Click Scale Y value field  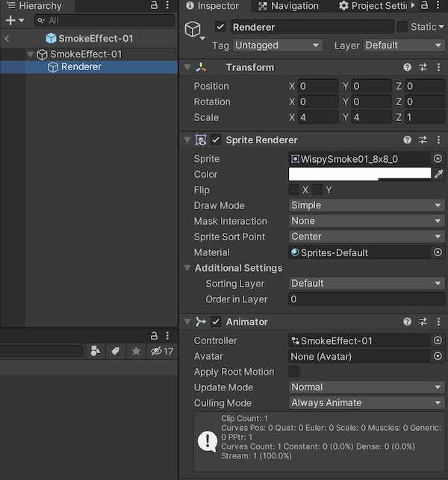tap(371, 117)
